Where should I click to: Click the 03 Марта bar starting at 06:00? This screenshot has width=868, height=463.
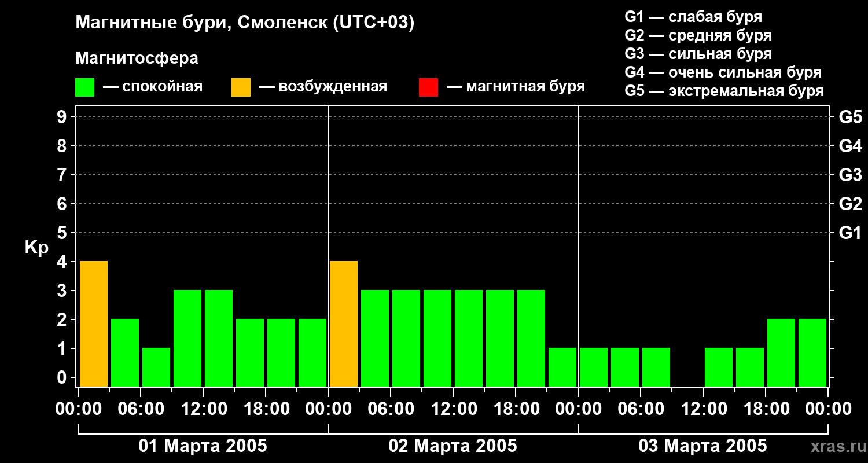click(x=656, y=368)
